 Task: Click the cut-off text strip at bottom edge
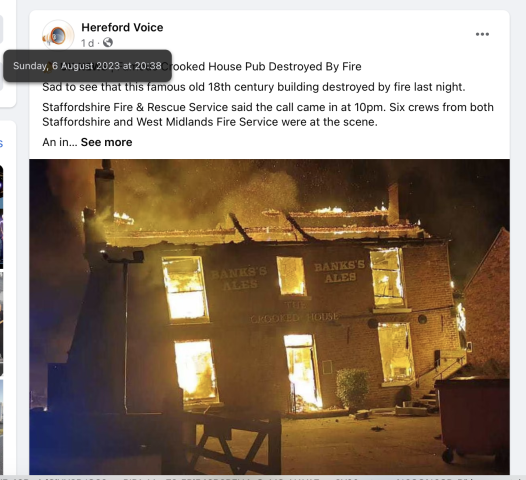[263, 478]
